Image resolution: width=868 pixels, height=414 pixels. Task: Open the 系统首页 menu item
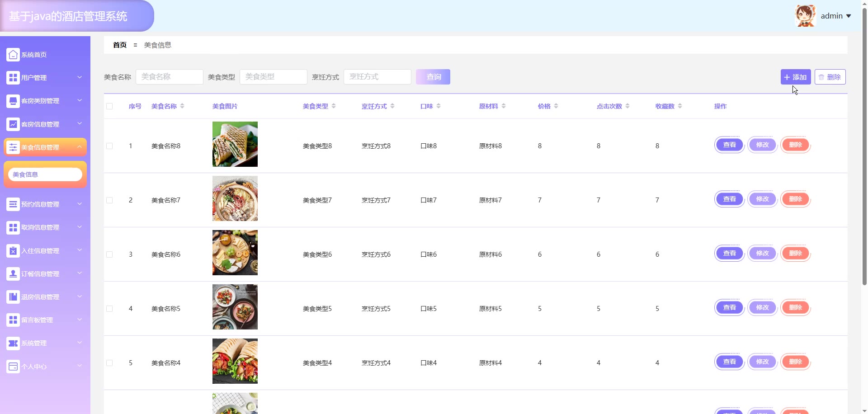point(45,55)
